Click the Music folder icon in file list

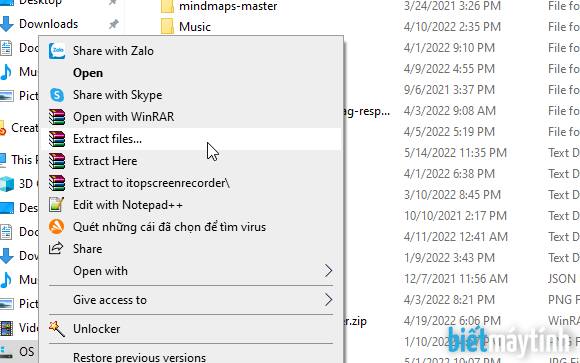point(167,27)
